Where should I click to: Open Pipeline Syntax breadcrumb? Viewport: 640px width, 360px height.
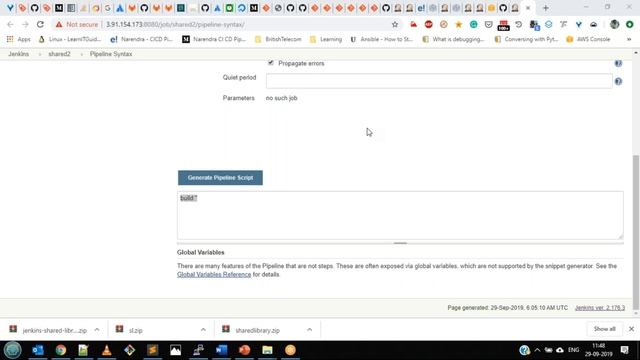coord(111,54)
